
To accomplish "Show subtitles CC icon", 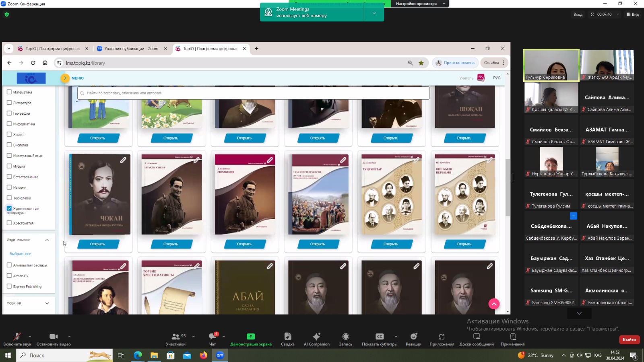I will coord(380,337).
